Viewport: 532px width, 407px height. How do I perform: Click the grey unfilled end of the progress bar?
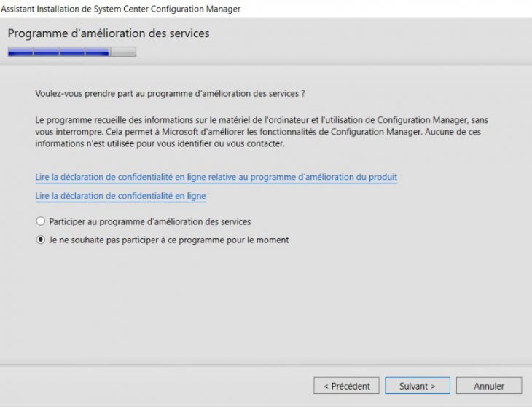122,52
